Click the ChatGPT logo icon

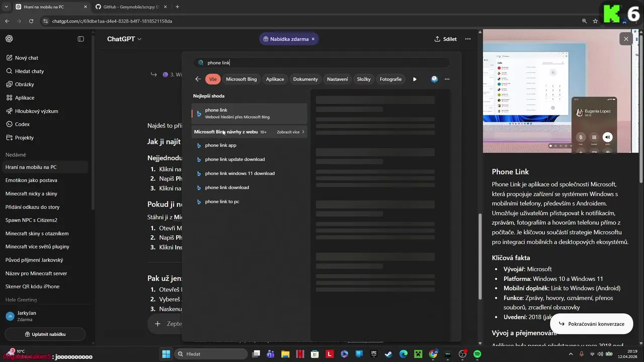pyautogui.click(x=9, y=39)
